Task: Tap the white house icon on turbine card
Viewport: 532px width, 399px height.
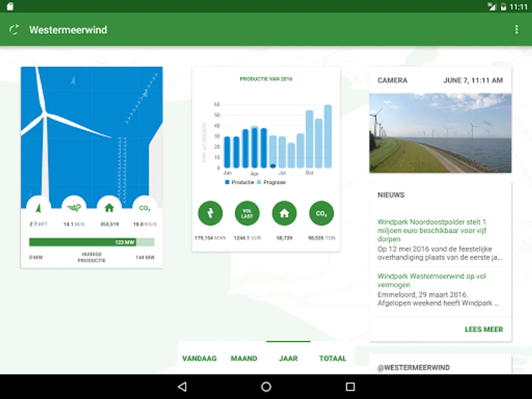Action: [x=109, y=207]
